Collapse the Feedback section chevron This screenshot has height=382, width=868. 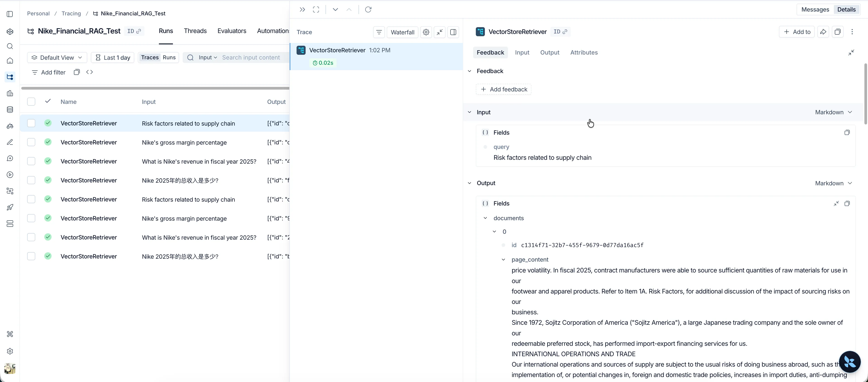[x=469, y=71]
